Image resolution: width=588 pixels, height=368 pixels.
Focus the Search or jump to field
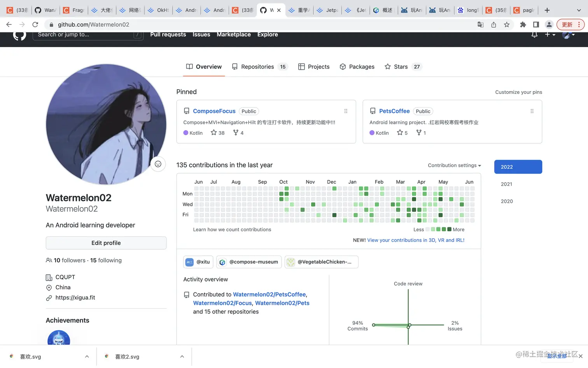(88, 35)
